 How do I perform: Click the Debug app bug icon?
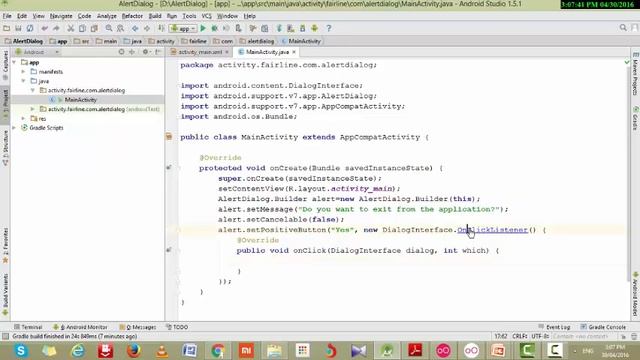pyautogui.click(x=214, y=28)
